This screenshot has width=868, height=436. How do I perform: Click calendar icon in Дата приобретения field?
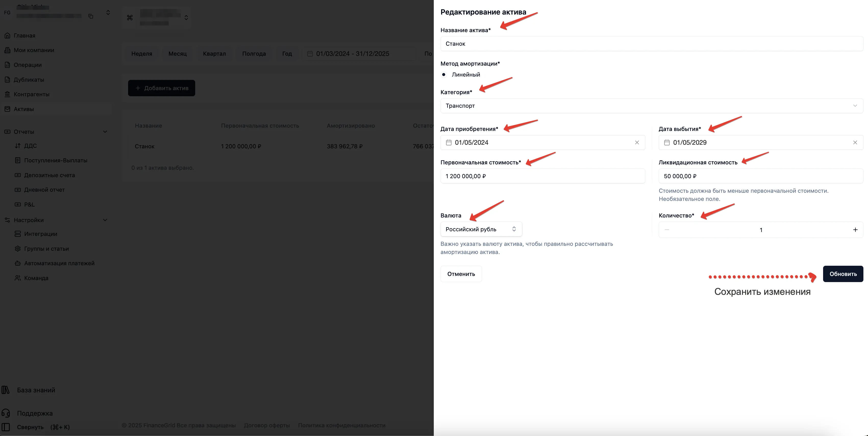(449, 142)
